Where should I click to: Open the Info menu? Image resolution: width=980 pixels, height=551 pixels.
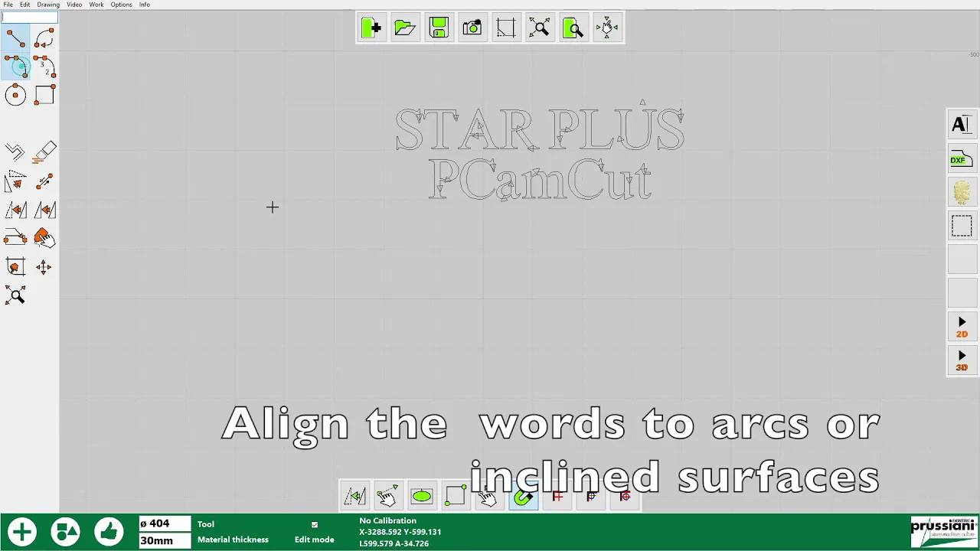click(x=145, y=5)
